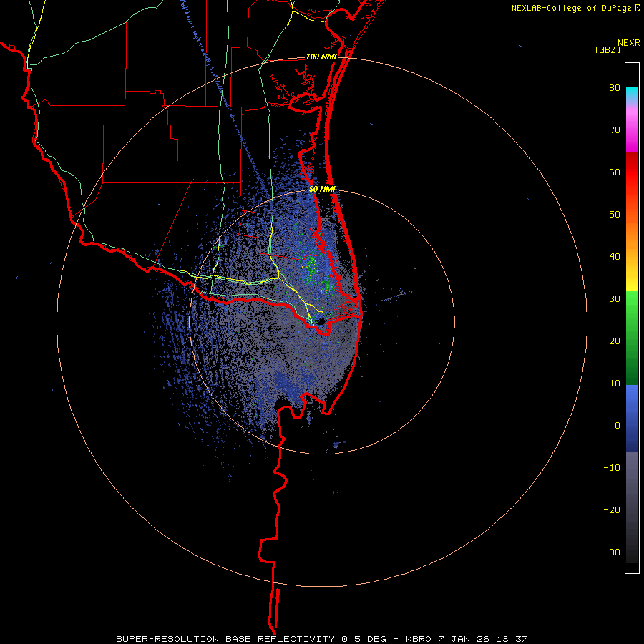Click the -20 value on the dBZ scale
The height and width of the screenshot is (644, 644).
coord(612,510)
